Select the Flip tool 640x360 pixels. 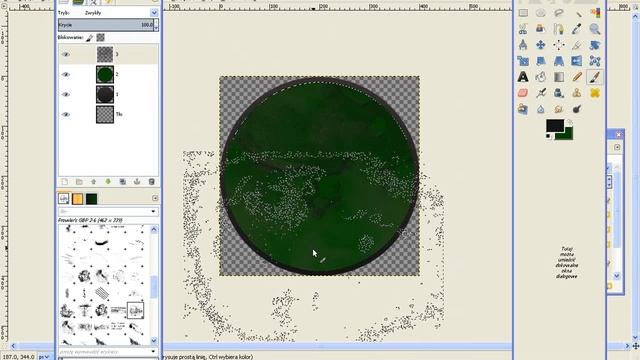[577, 61]
